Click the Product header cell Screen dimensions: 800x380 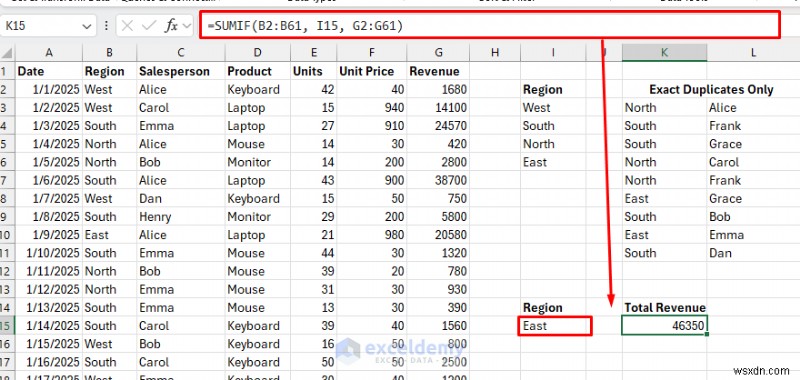coord(257,71)
